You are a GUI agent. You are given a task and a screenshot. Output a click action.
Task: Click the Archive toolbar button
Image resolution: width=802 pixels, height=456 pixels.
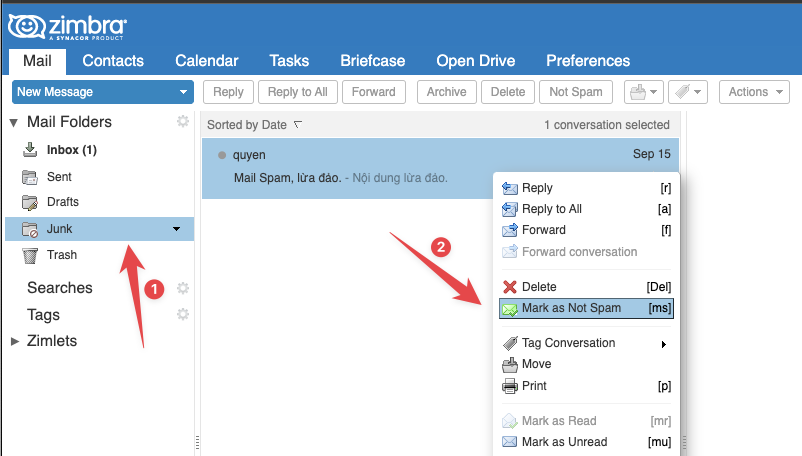pos(447,92)
